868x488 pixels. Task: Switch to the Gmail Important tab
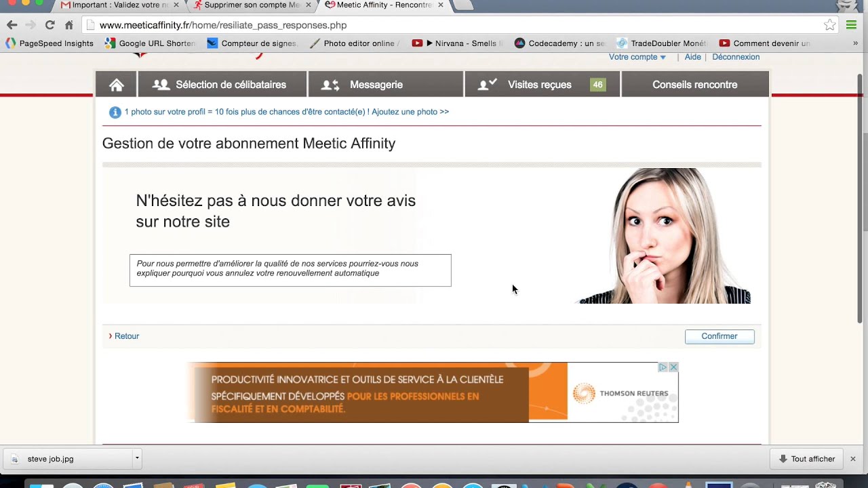(115, 5)
